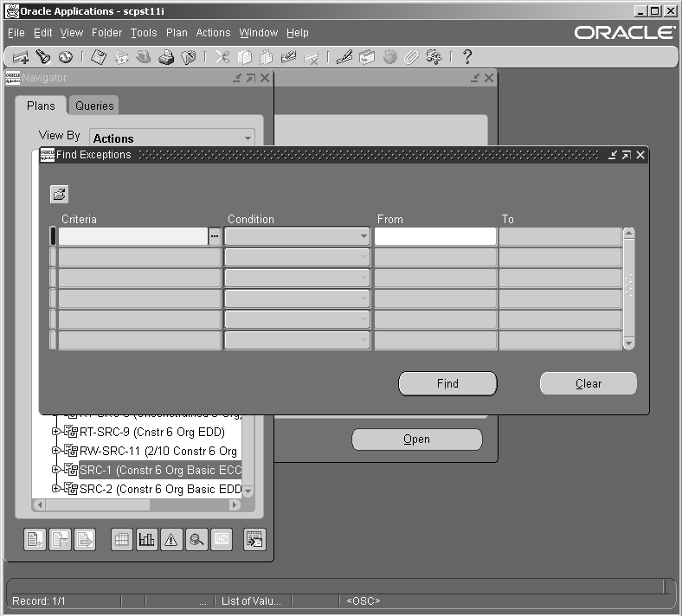Image resolution: width=682 pixels, height=616 pixels.
Task: Expand the SRC-1 tree node
Action: click(55, 470)
